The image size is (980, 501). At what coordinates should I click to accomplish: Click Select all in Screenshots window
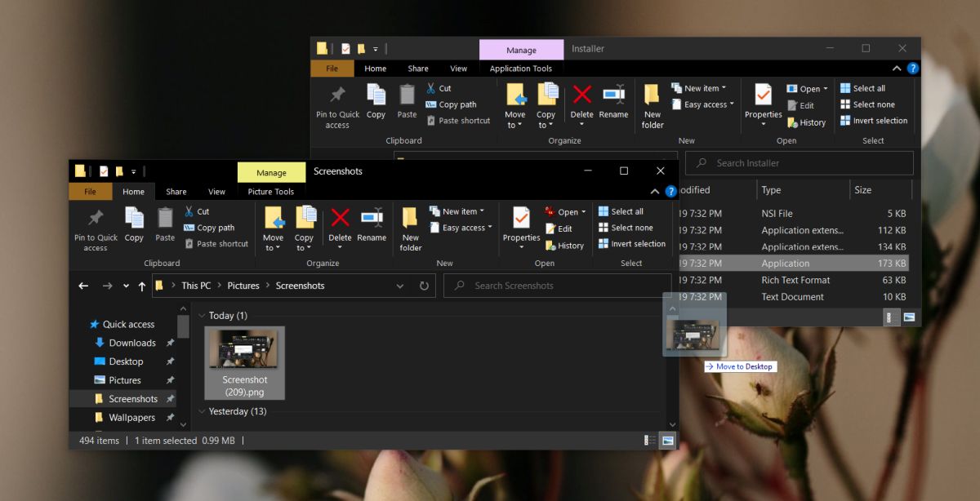click(x=621, y=211)
